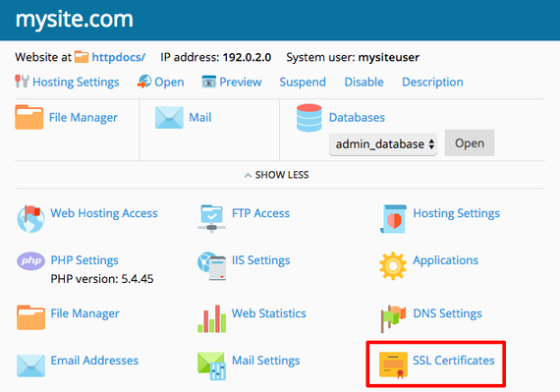Click the Open website link
This screenshot has height=392, width=560.
tap(169, 83)
